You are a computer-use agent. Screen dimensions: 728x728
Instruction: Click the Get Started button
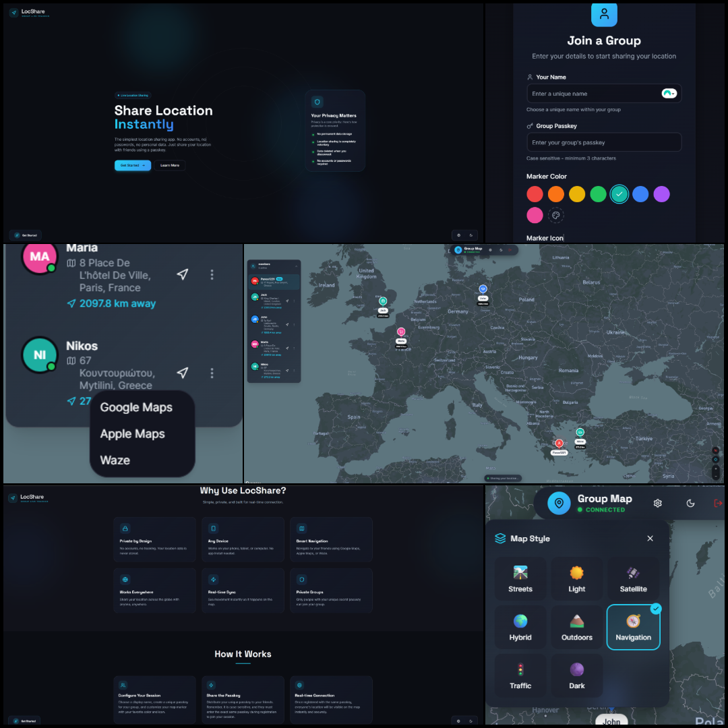pyautogui.click(x=132, y=165)
